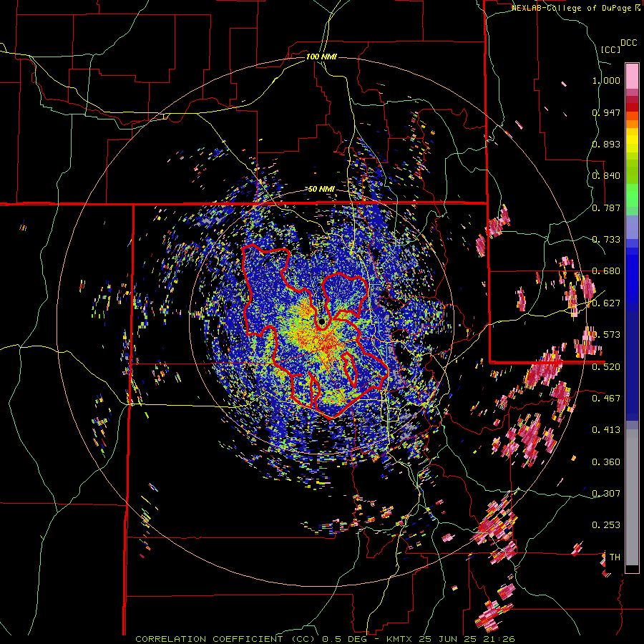Screen dimensions: 644x644
Task: Click the 0.733 legend value
Action: coord(606,240)
